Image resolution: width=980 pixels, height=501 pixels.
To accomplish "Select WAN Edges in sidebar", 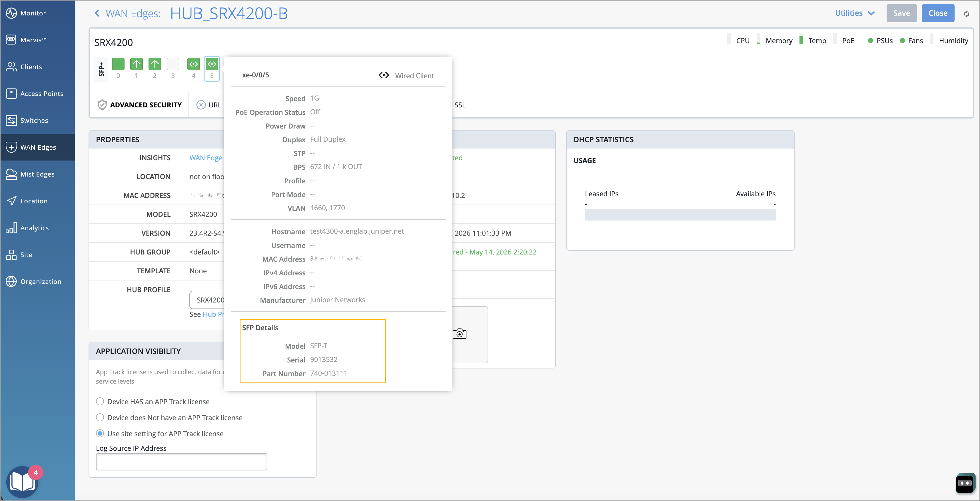I will pyautogui.click(x=37, y=147).
